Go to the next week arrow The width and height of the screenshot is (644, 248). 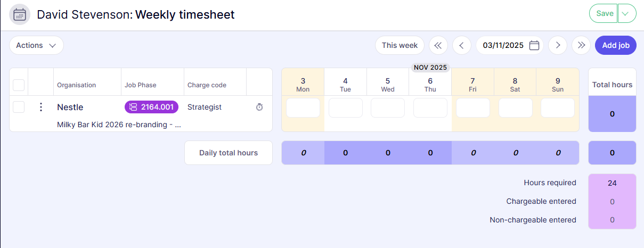(558, 45)
